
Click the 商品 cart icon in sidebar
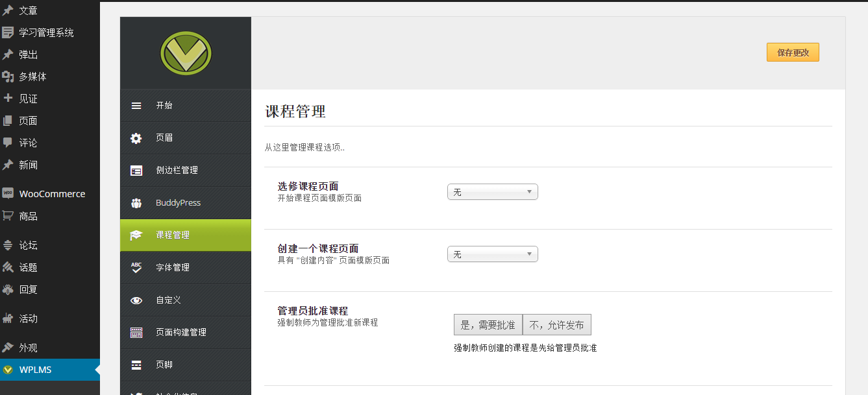[x=8, y=216]
